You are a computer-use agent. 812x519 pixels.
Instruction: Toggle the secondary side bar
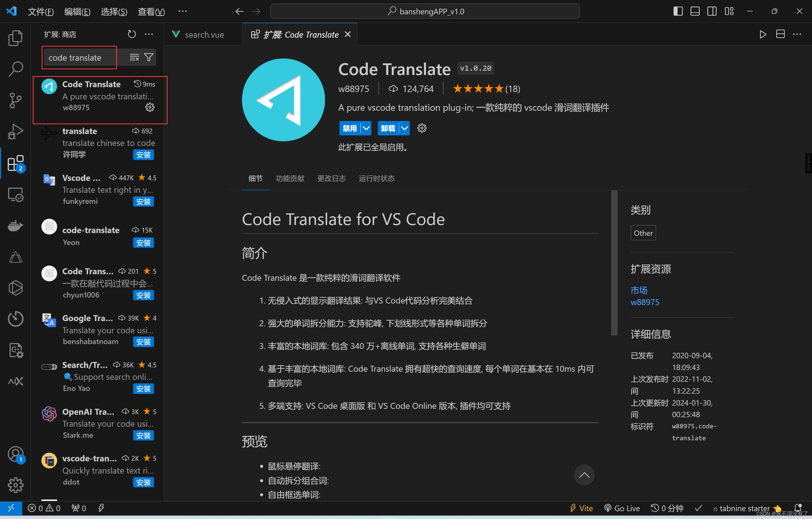[x=712, y=11]
